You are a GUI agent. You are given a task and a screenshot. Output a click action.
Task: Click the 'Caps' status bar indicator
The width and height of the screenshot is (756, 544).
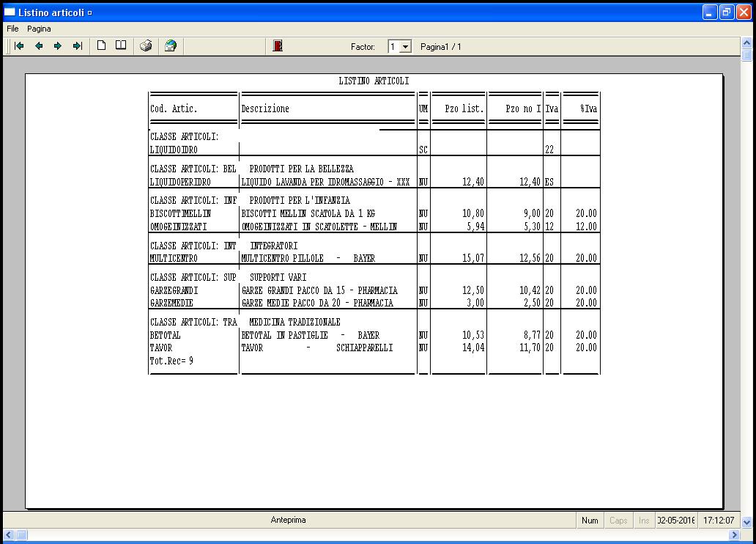pos(618,521)
